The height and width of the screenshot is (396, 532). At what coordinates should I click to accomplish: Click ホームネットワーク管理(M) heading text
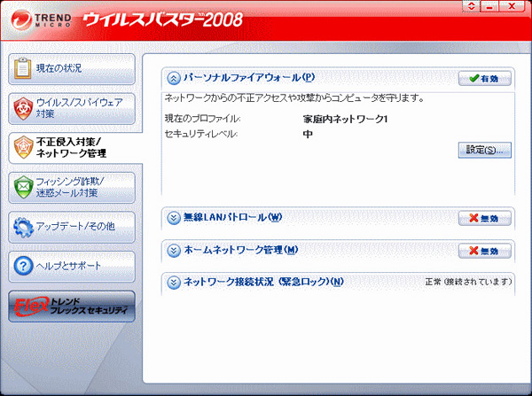point(241,250)
